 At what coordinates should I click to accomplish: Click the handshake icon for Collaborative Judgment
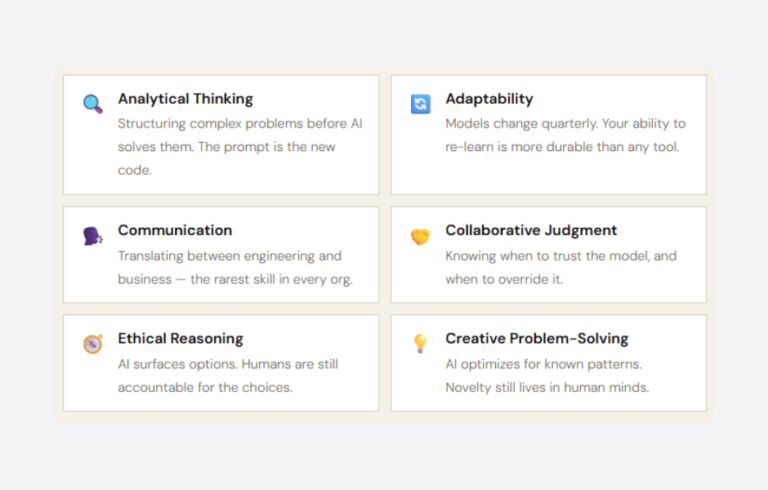420,236
